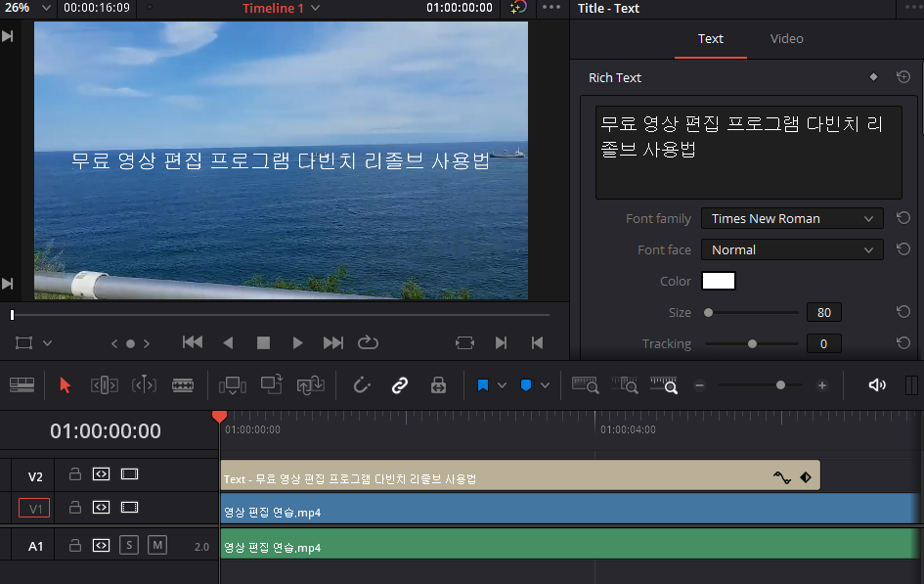Viewport: 924px width, 584px height.
Task: Open the Timeline 1 name dropdown
Action: pyautogui.click(x=315, y=8)
